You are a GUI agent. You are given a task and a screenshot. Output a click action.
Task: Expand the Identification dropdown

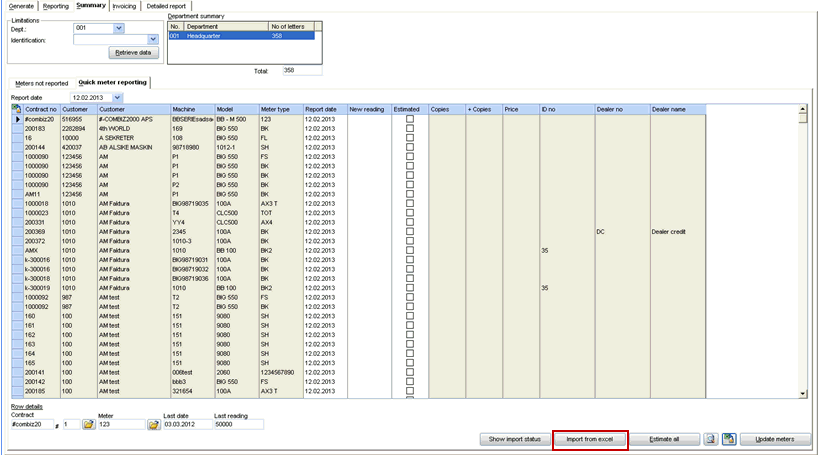pyautogui.click(x=152, y=39)
